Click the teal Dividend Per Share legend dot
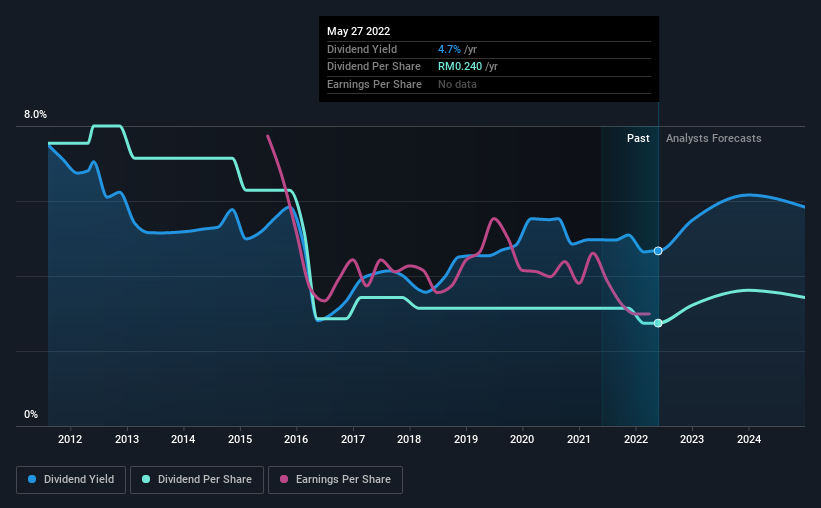The height and width of the screenshot is (508, 821). (x=146, y=479)
